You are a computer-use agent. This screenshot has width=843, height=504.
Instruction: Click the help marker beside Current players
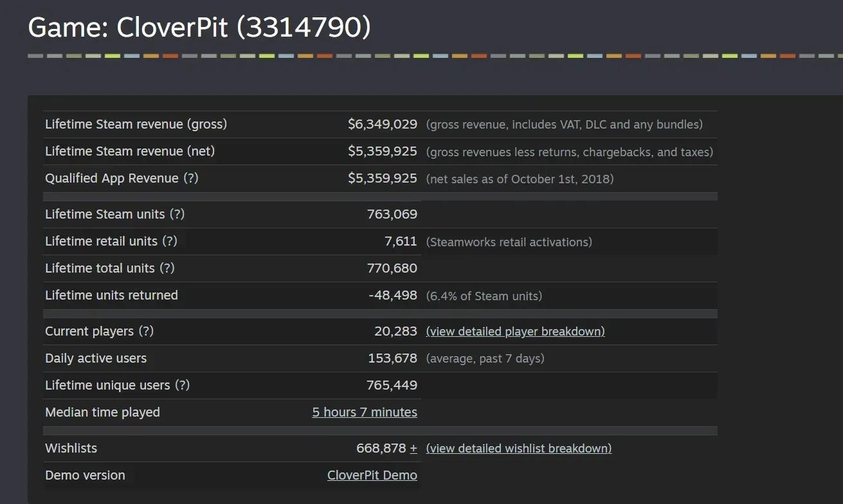(147, 331)
